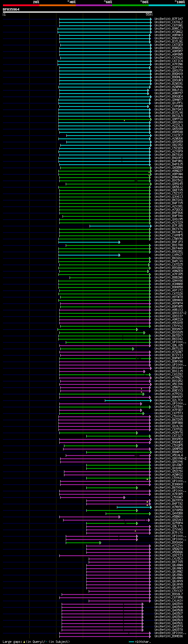Select the UniRef100_Q306I3 label

coord(169,197)
